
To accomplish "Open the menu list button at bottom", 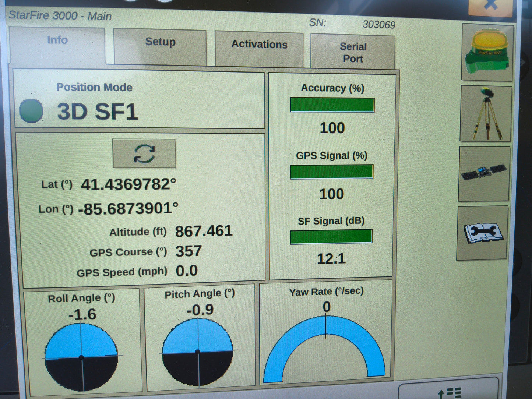I will point(449,390).
